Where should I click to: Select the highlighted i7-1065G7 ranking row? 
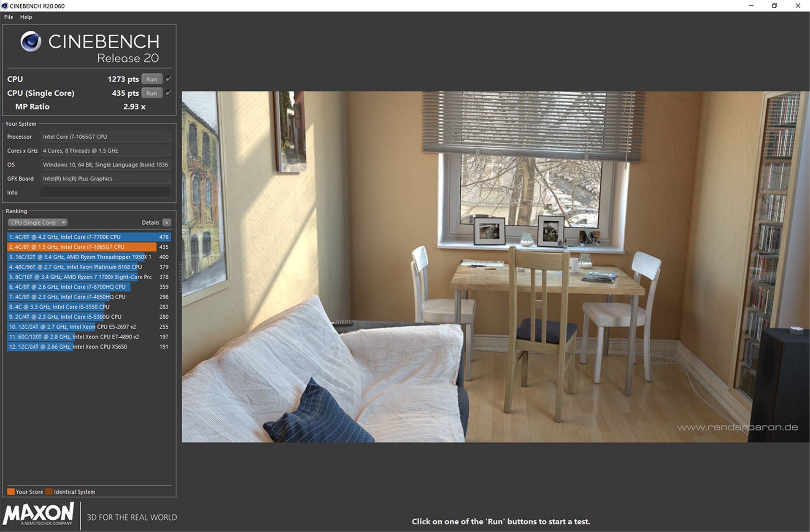click(89, 247)
